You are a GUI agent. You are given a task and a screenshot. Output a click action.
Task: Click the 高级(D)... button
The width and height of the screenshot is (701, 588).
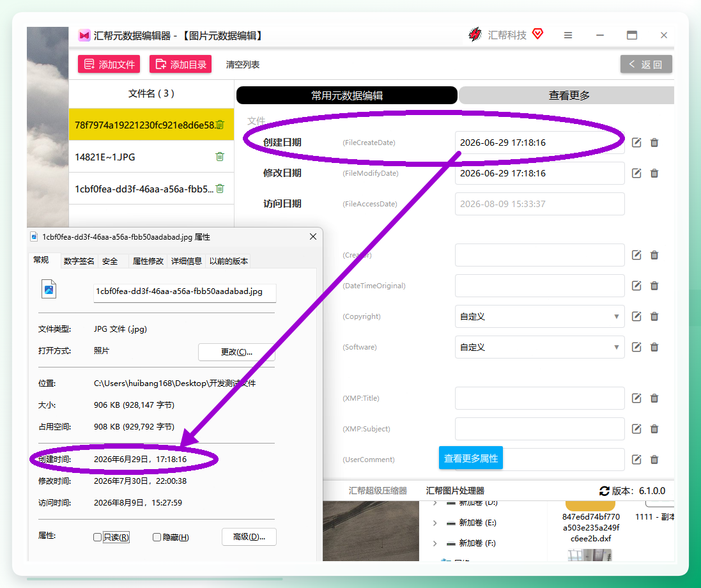pyautogui.click(x=249, y=537)
